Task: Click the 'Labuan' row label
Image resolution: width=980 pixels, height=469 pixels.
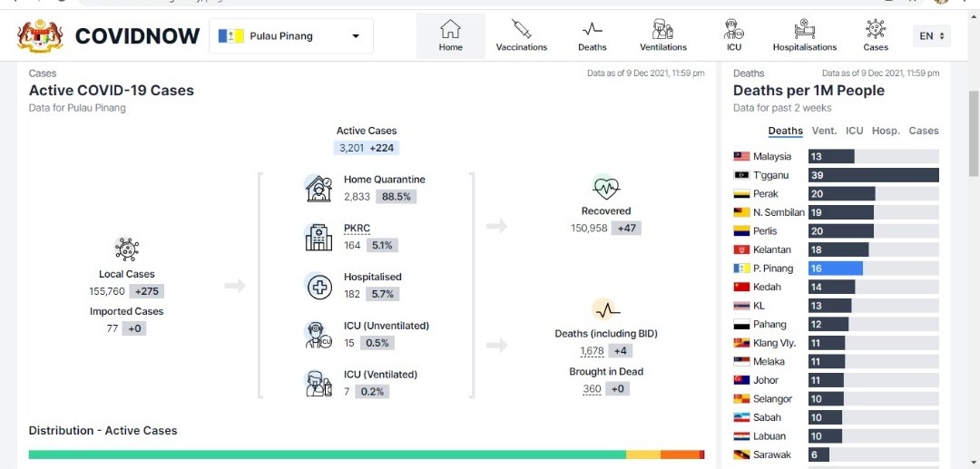Action: [769, 436]
